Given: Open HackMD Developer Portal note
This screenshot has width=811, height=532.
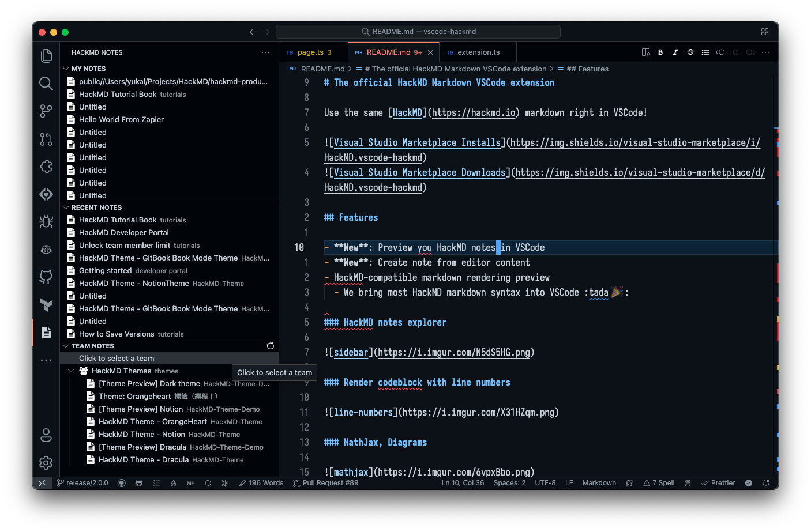Looking at the screenshot, I should pos(170,233).
